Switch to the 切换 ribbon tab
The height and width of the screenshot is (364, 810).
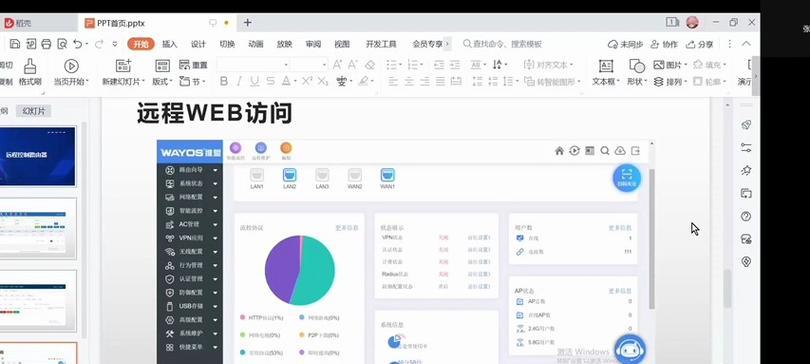click(x=227, y=44)
